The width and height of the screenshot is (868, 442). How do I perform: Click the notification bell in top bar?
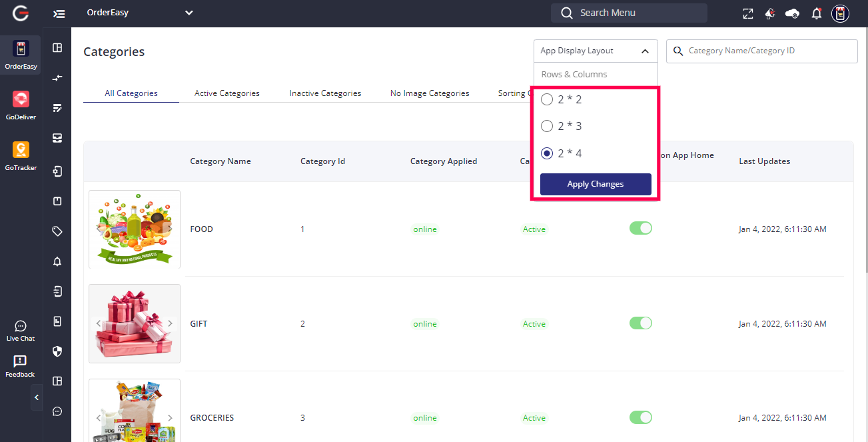pyautogui.click(x=816, y=13)
